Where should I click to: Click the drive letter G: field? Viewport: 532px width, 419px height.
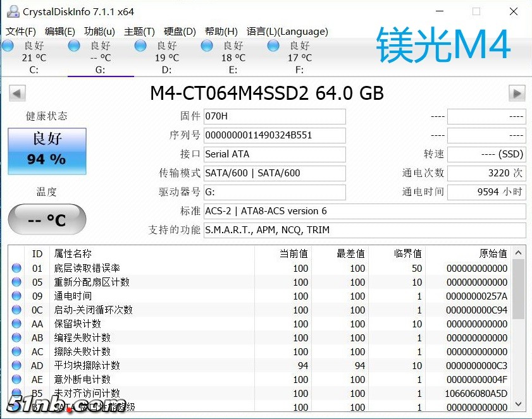(275, 192)
